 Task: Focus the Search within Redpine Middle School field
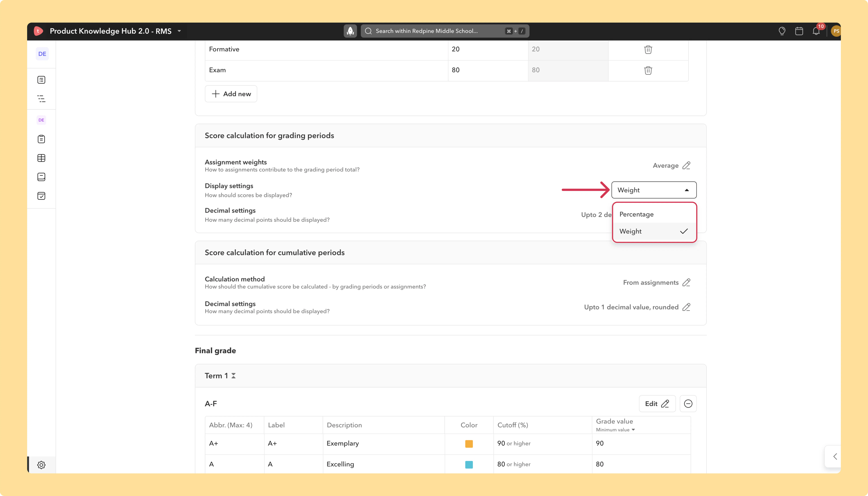445,31
